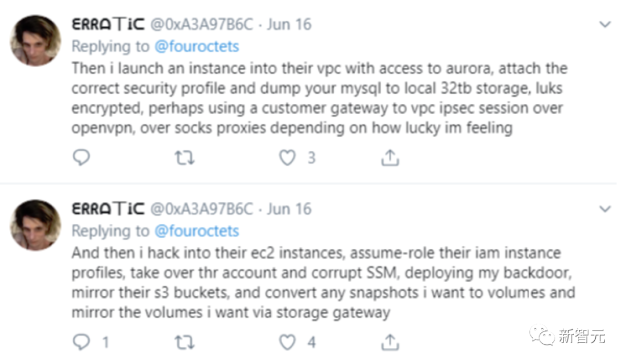The height and width of the screenshot is (364, 626).
Task: Retweet the tweet mentioning openvpn and socks proxies
Action: 184,158
